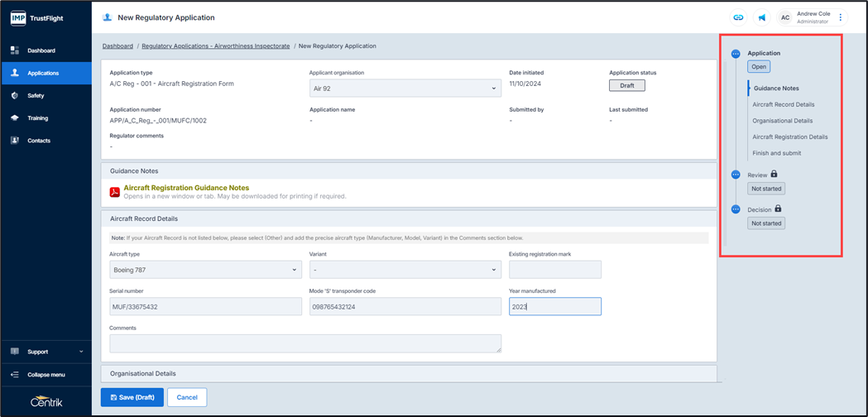Open the announcements megaphone icon

[x=762, y=17]
